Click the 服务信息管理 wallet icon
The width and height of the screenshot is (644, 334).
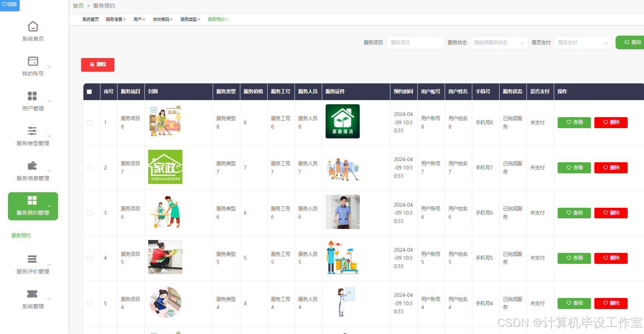pyautogui.click(x=32, y=166)
